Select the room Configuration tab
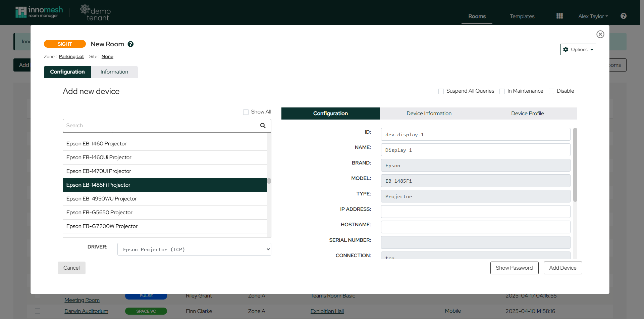The height and width of the screenshot is (319, 644). click(x=67, y=72)
